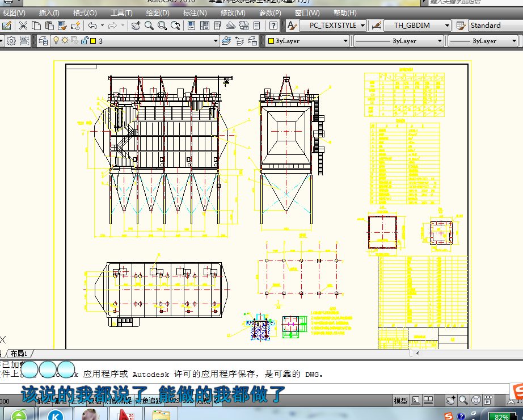Screen dimensions: 523x420
Task: Open the Layer Properties Manager icon
Action: click(x=43, y=41)
